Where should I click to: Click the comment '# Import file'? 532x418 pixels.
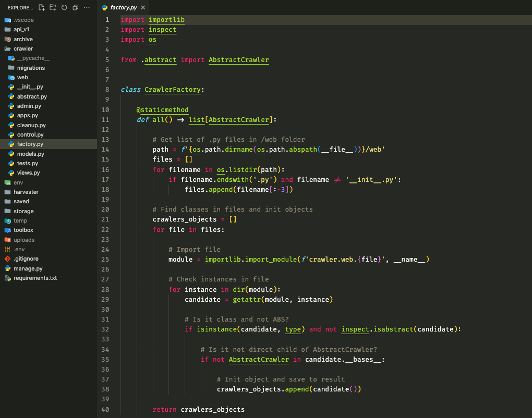point(195,250)
